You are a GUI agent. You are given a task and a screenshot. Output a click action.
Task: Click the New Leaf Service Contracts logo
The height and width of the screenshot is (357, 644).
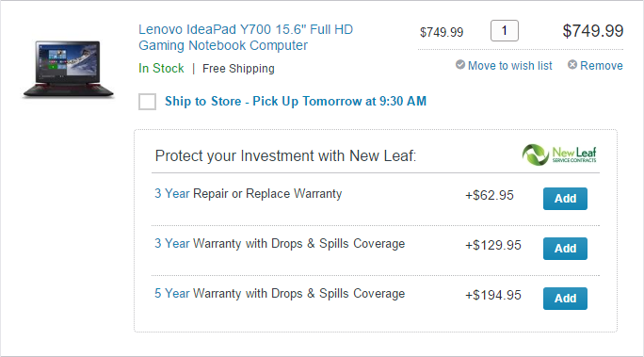coord(559,154)
